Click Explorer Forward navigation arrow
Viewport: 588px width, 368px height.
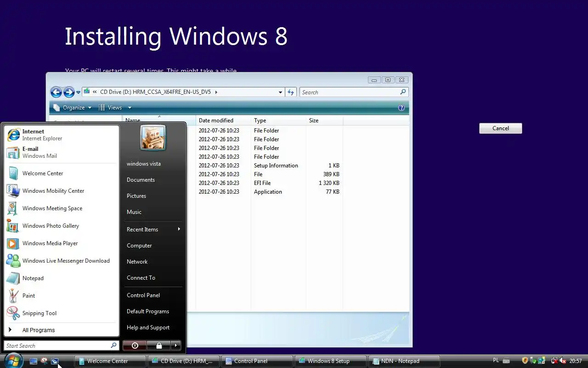tap(69, 92)
